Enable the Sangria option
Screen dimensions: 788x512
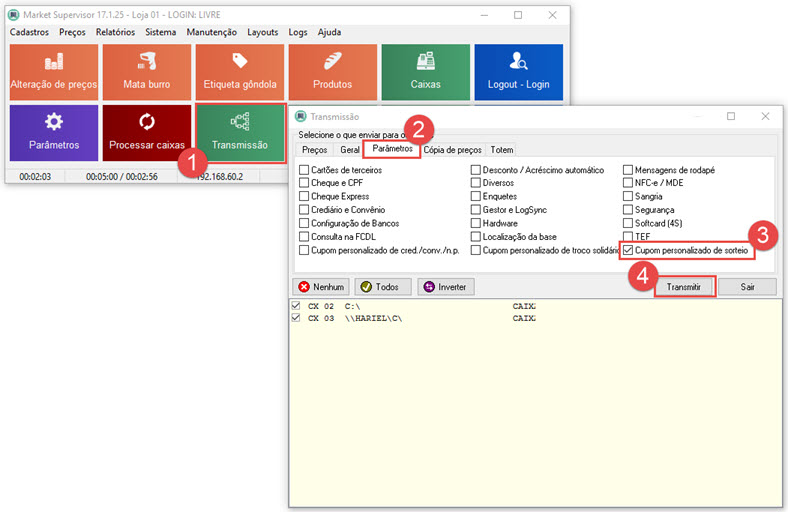pos(628,196)
